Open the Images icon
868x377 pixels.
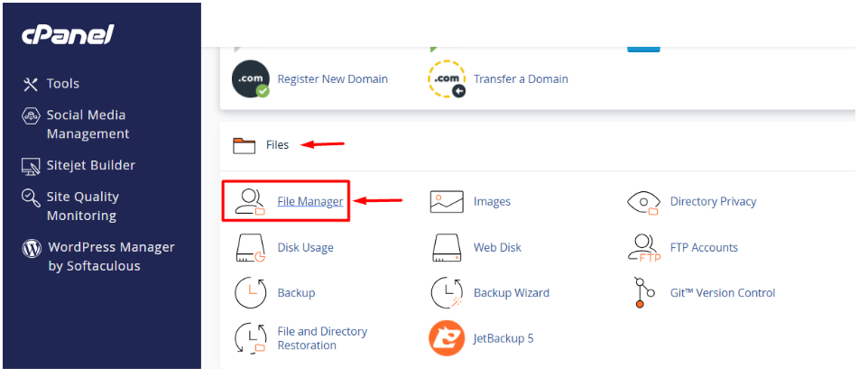tap(447, 202)
